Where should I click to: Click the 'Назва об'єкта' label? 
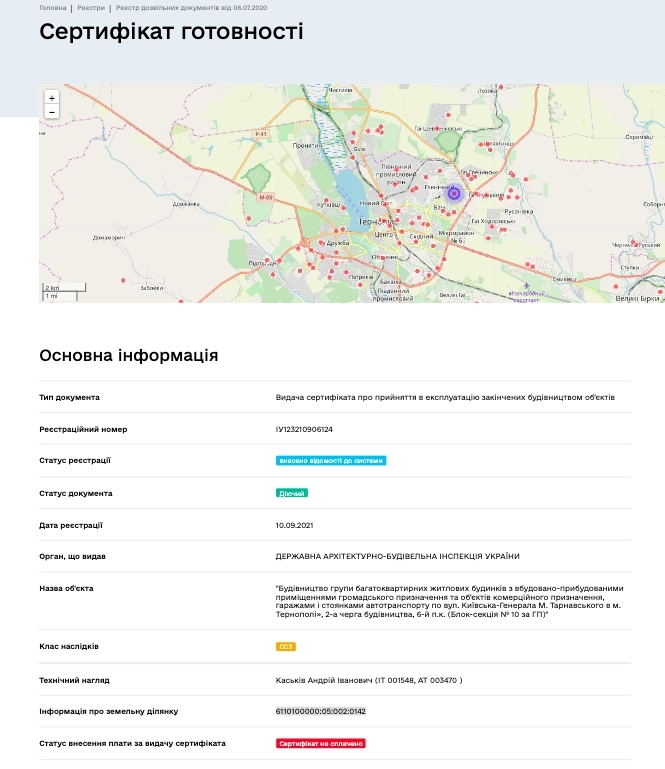66,588
